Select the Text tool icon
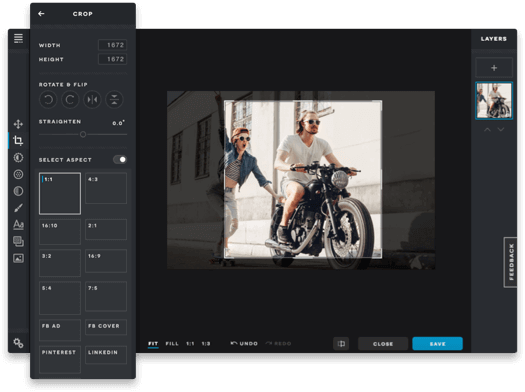525x392 pixels. click(x=18, y=225)
